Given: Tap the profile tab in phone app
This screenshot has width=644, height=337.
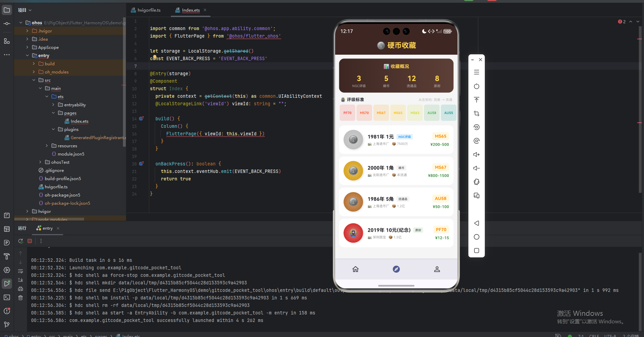Looking at the screenshot, I should 437,269.
